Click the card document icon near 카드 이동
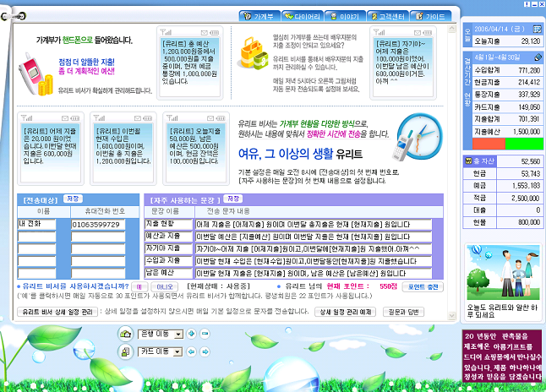Screen dimensions: 546x392 (x=125, y=351)
